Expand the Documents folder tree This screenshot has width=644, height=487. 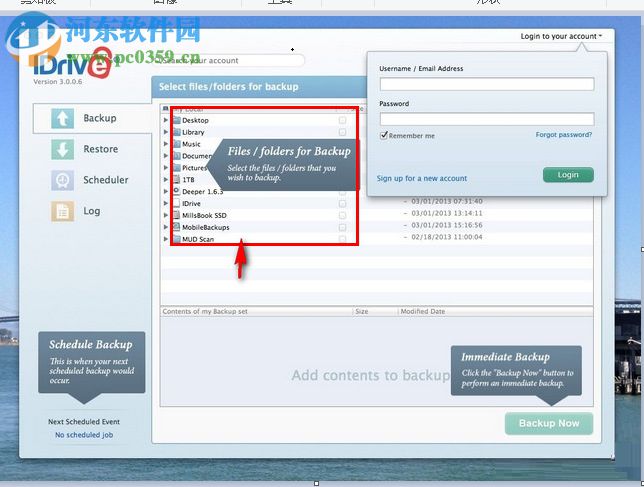coord(166,156)
